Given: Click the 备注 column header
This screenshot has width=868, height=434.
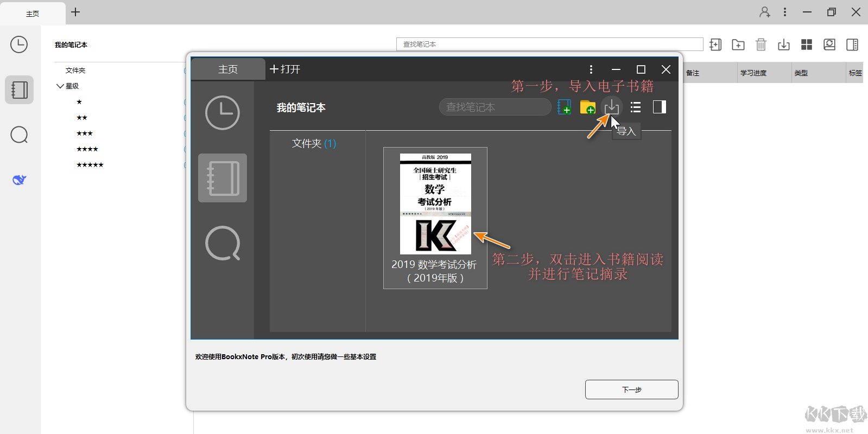Looking at the screenshot, I should (710, 73).
